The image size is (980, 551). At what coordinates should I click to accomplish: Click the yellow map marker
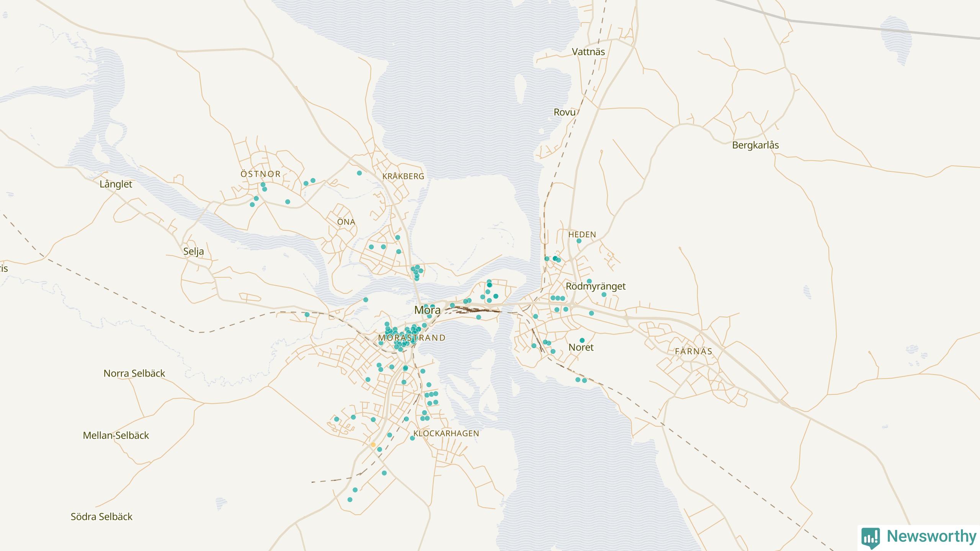(x=373, y=445)
